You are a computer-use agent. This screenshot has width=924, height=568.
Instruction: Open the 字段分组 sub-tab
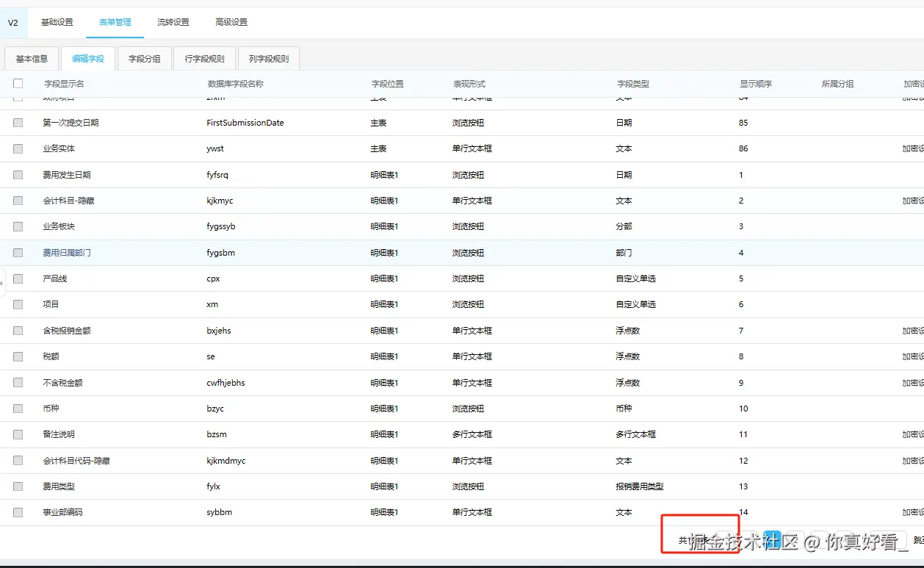(x=144, y=59)
